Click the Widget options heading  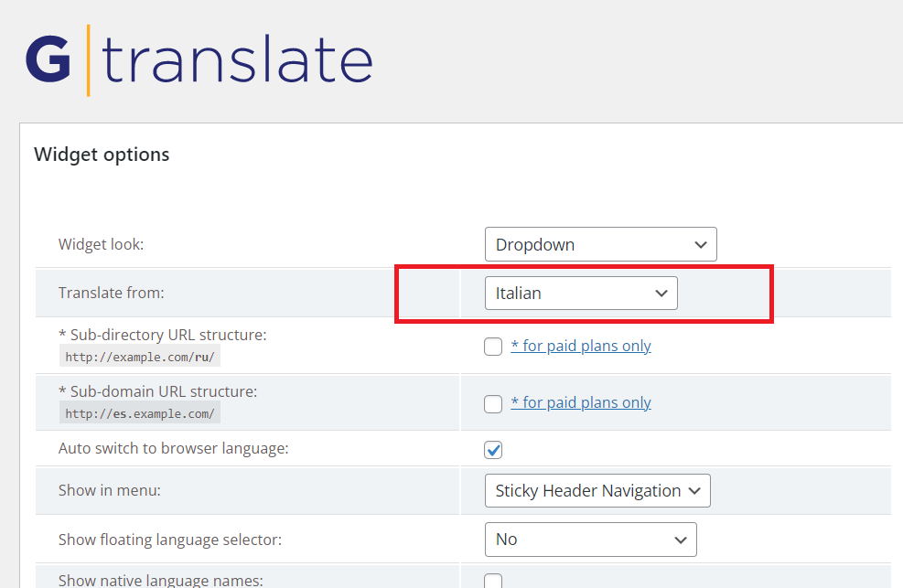[102, 155]
